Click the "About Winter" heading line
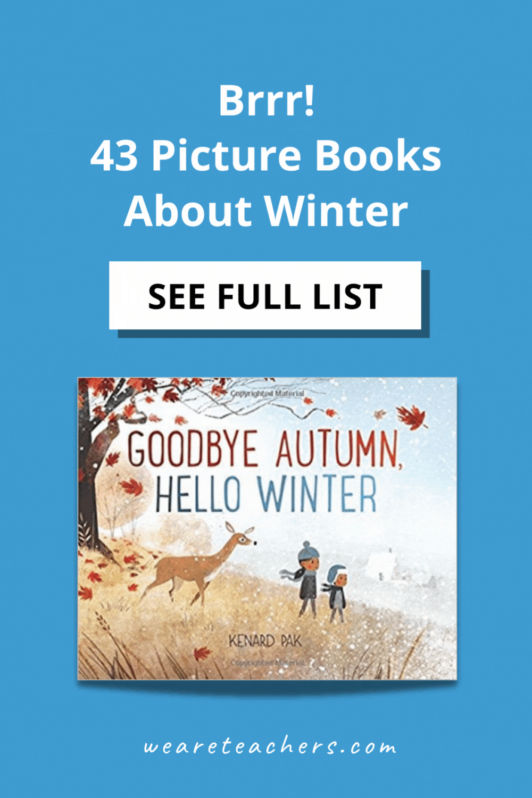 (x=266, y=211)
